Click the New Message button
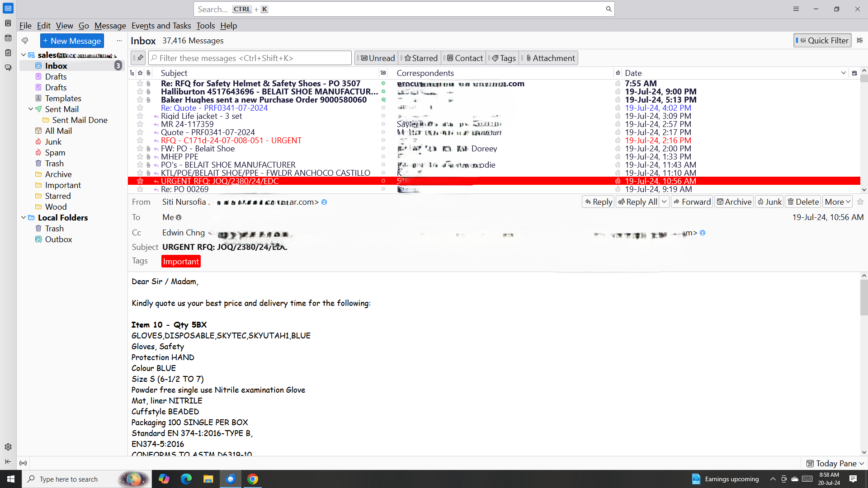Viewport: 868px width, 488px height. 72,41
